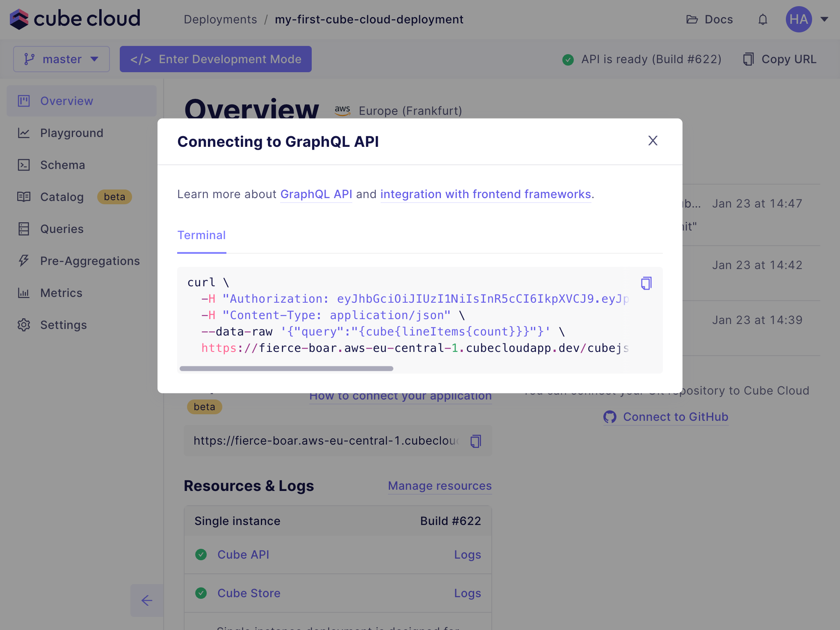Click Build #622 in Single instance header
Image resolution: width=840 pixels, height=630 pixels.
click(450, 521)
